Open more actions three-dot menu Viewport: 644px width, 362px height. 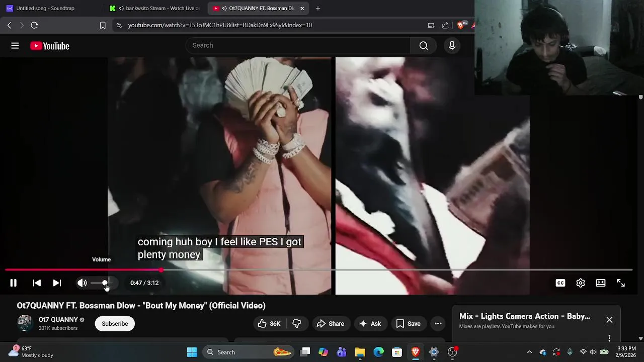point(438,324)
